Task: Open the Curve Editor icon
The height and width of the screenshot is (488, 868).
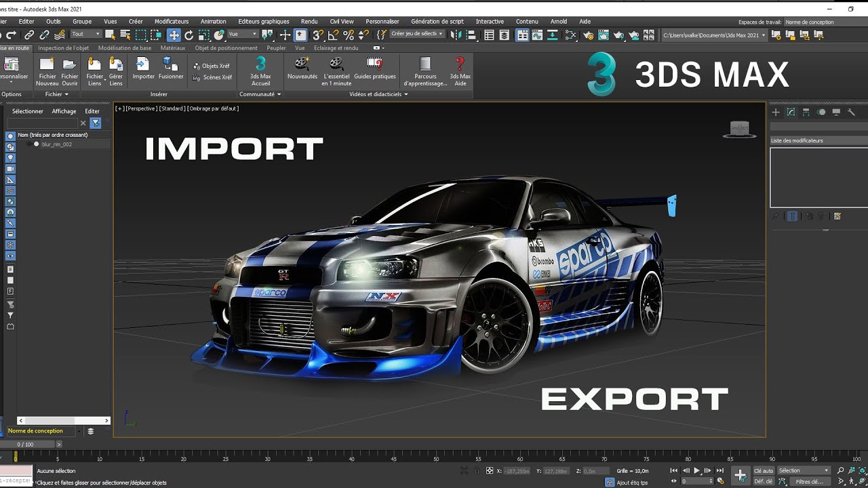Action: (536, 35)
